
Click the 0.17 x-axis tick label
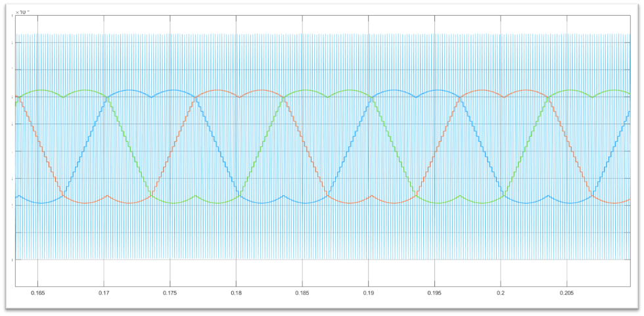point(104,292)
